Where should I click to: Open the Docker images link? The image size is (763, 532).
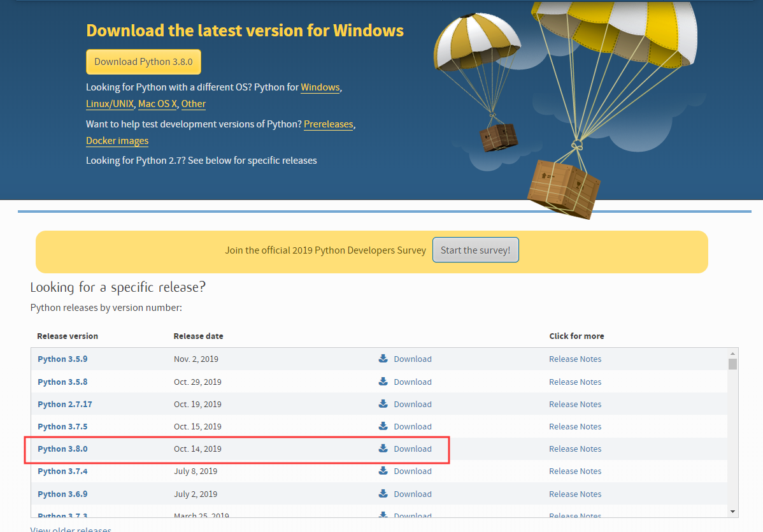117,141
